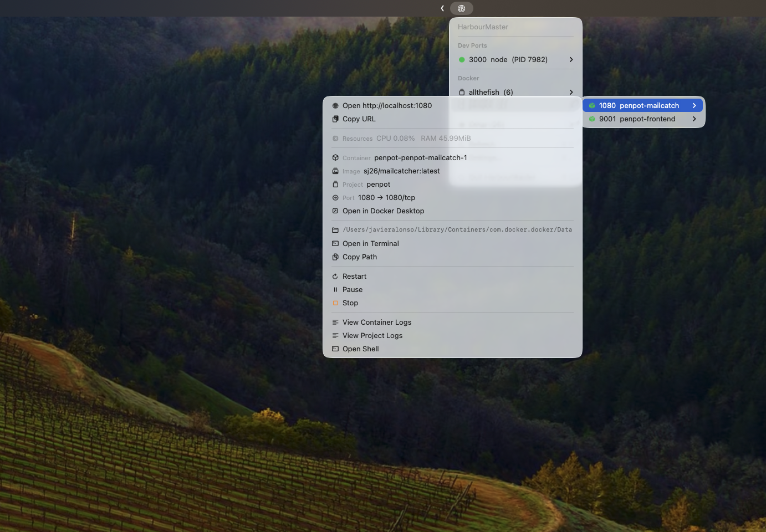766x532 pixels.
Task: Expand the chevron on 1080 penpot-mailcatch
Action: click(694, 105)
